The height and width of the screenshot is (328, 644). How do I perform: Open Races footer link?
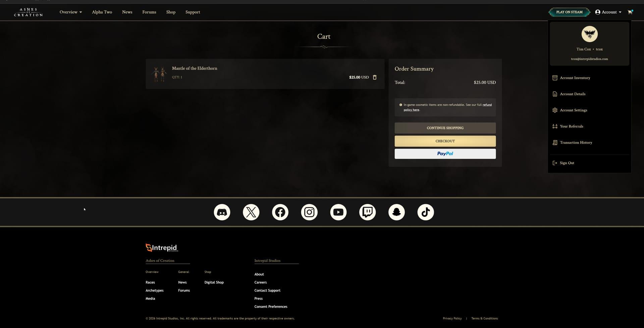pos(150,282)
